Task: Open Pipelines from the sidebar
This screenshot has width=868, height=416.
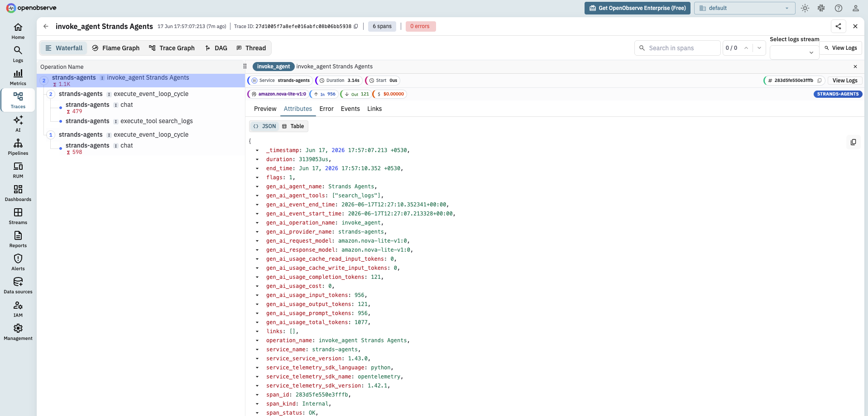Action: tap(18, 147)
